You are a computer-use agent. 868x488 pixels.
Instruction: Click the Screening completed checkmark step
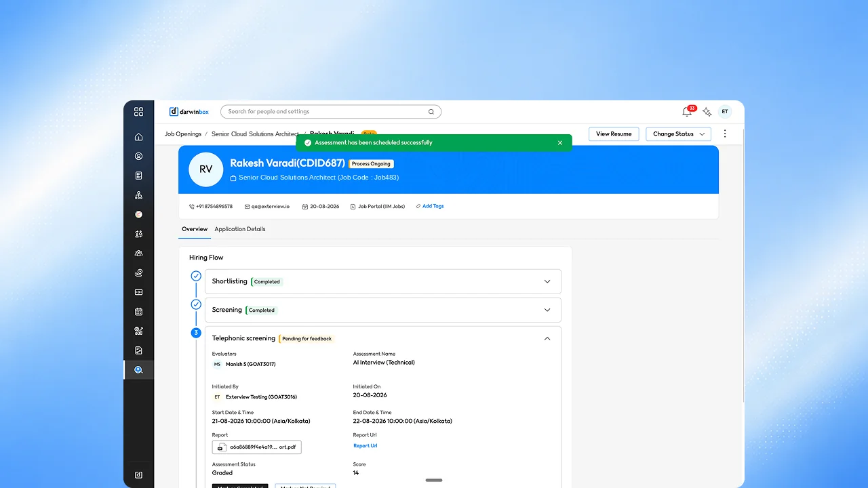[196, 304]
